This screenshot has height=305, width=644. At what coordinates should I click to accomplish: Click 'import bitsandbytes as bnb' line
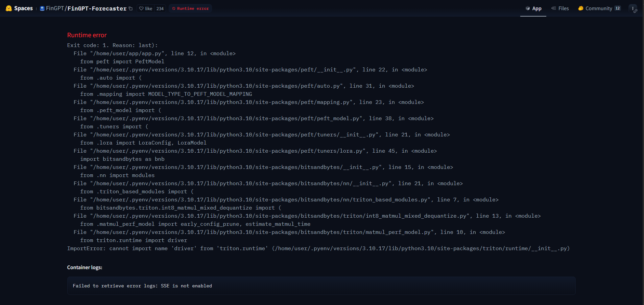[x=122, y=159]
